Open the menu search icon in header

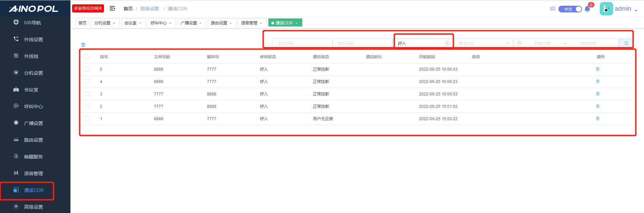tap(552, 9)
